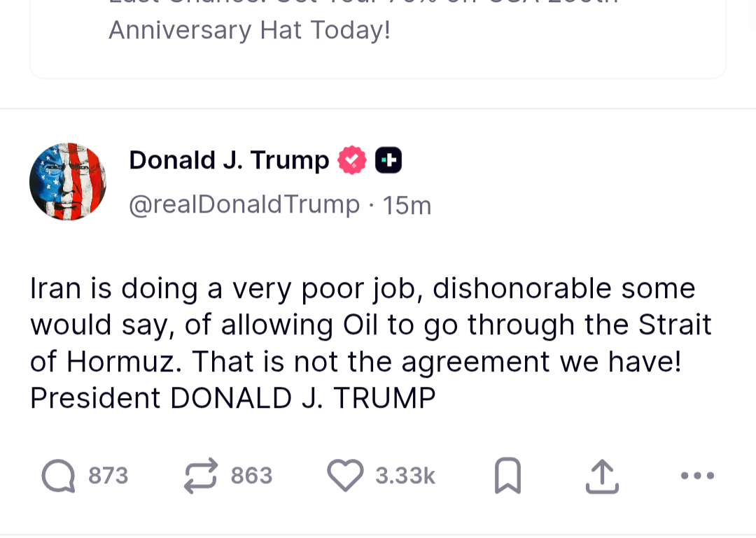
Task: Click the red verified checkmark badge
Action: point(352,160)
